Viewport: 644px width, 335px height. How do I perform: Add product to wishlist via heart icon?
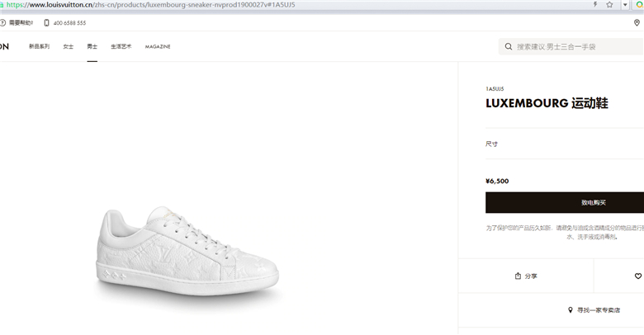(638, 276)
